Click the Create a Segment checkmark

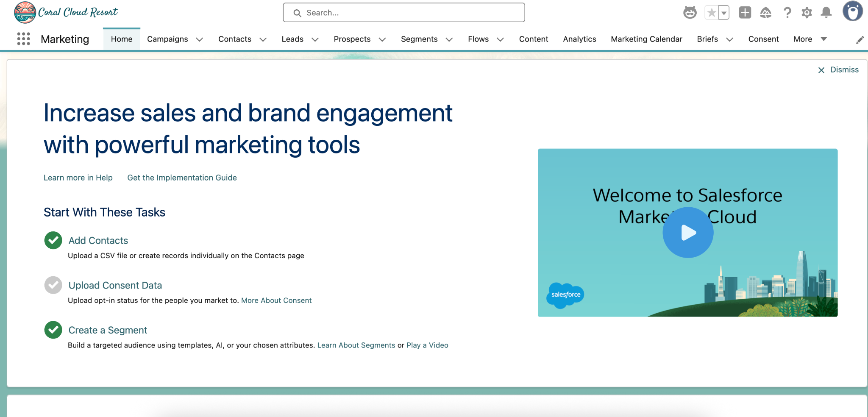click(53, 330)
